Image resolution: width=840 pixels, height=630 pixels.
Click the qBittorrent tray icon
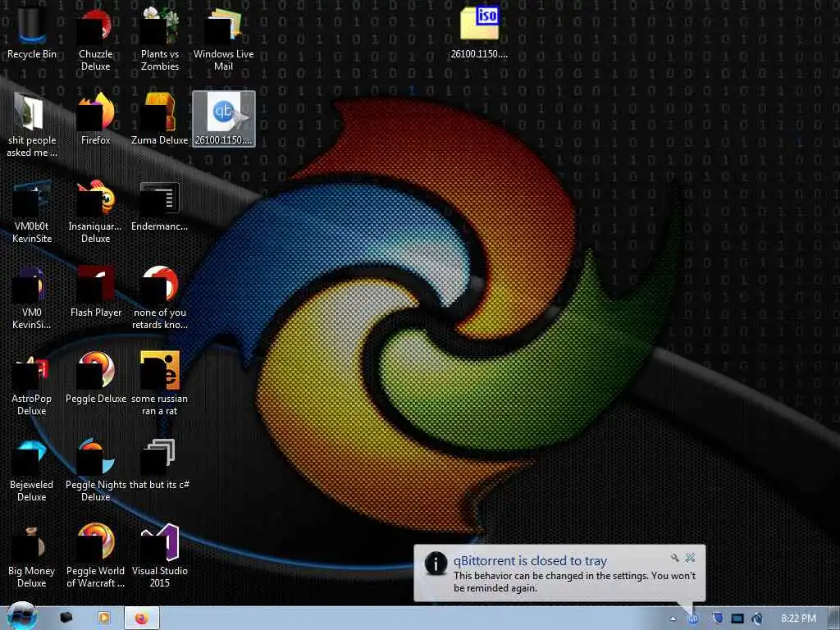point(692,619)
